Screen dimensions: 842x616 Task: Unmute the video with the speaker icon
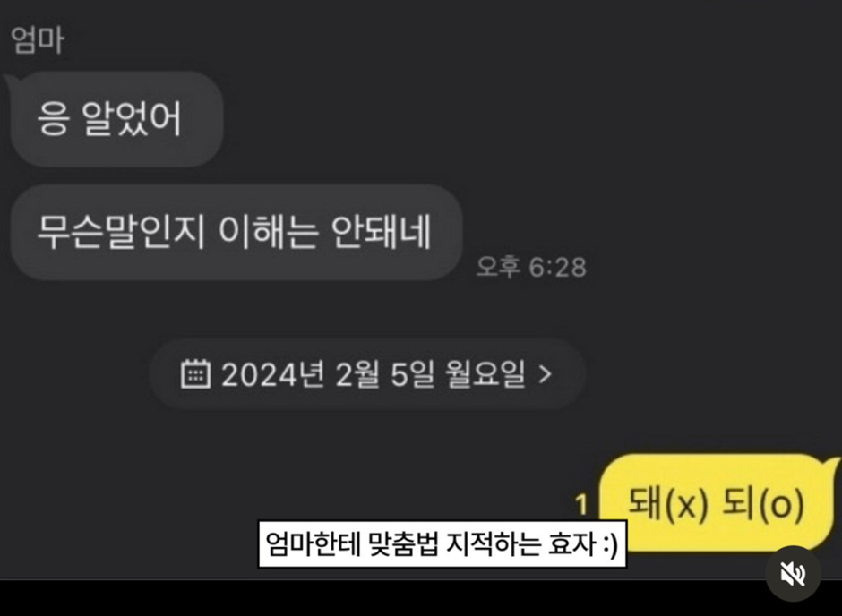793,574
